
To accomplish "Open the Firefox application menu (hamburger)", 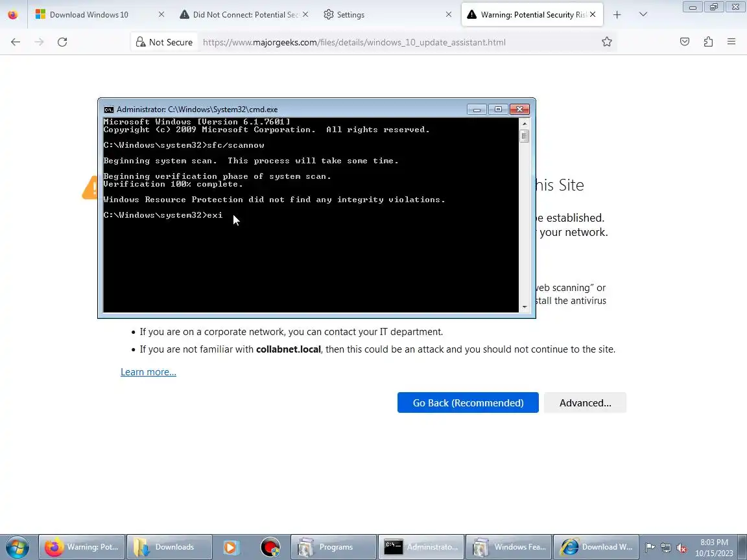I will click(x=731, y=42).
